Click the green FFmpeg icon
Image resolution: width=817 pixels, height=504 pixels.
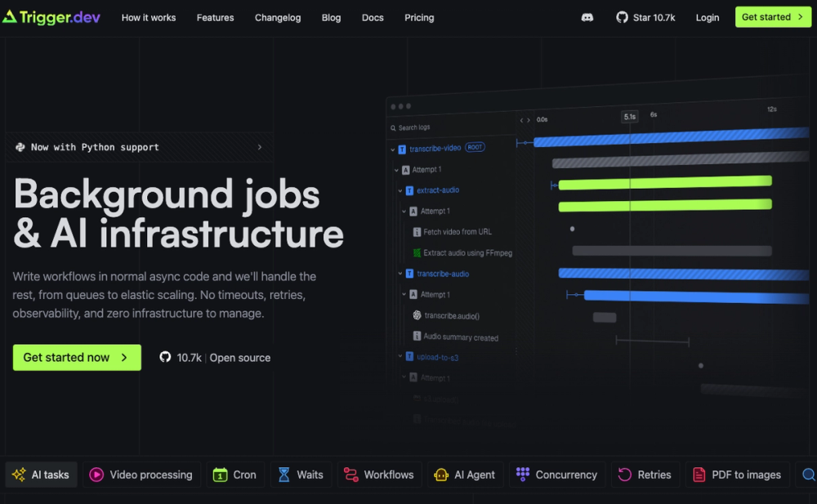417,252
